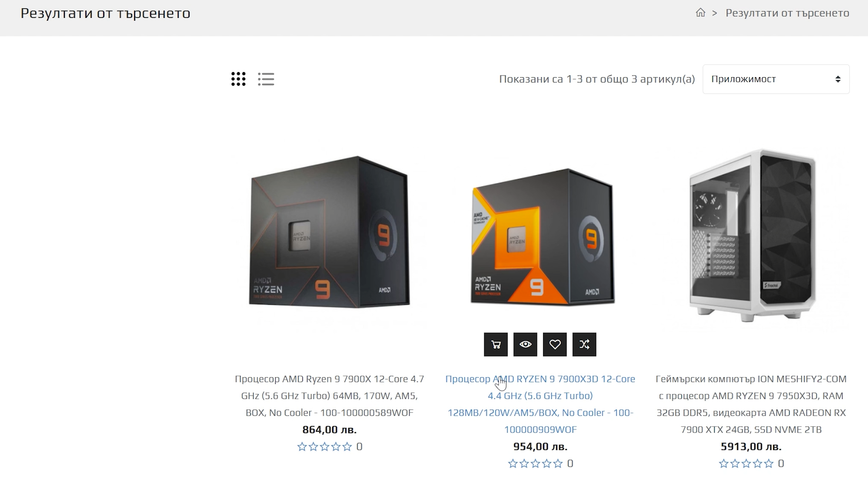The height and width of the screenshot is (482, 868).
Task: Click last rating star under 5913,00 лв.
Action: (x=769, y=464)
